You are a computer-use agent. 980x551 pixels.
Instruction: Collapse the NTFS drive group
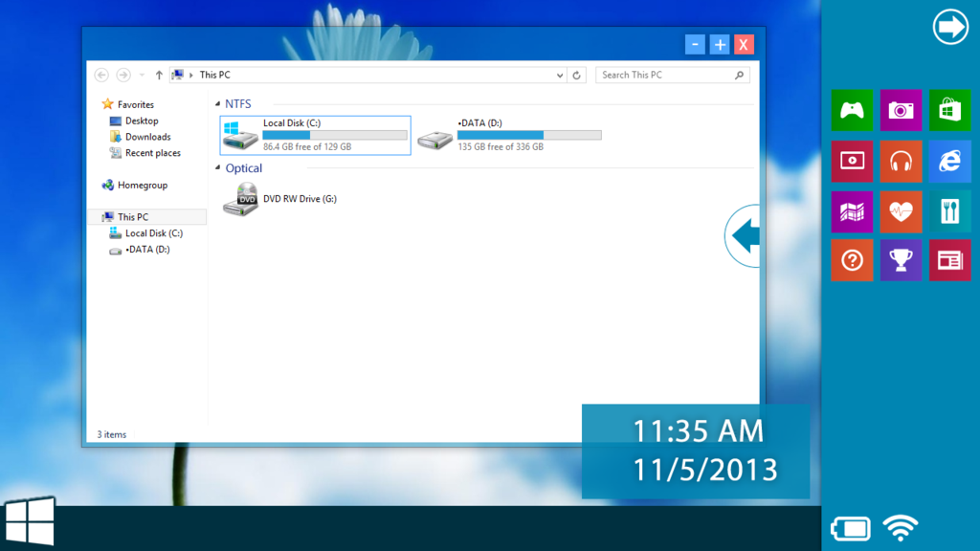coord(217,104)
